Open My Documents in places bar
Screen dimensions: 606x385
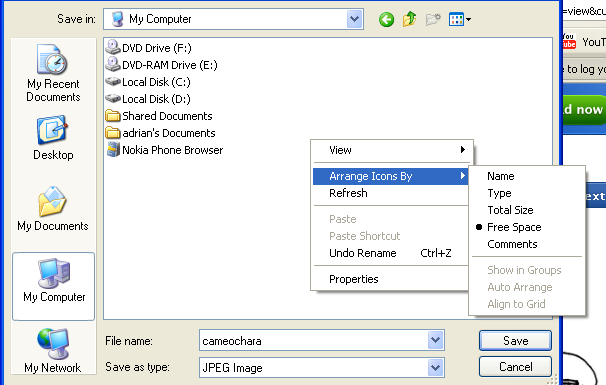pyautogui.click(x=53, y=209)
